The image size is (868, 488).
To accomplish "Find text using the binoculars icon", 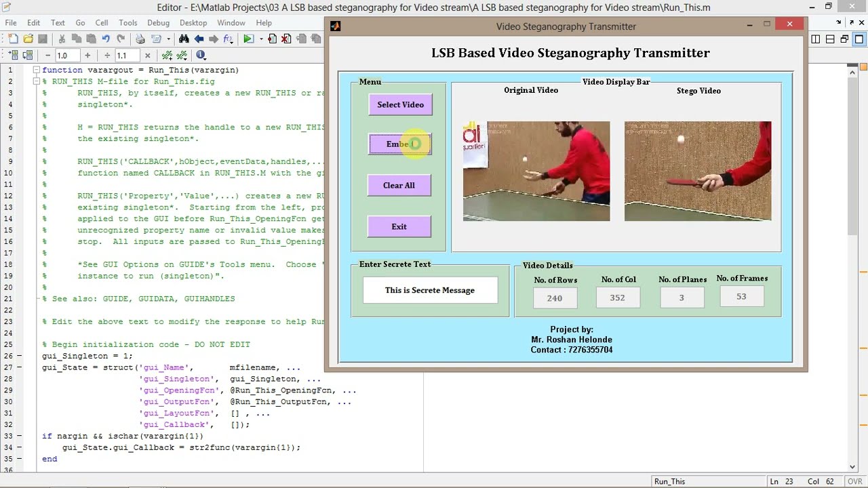I will pos(184,39).
